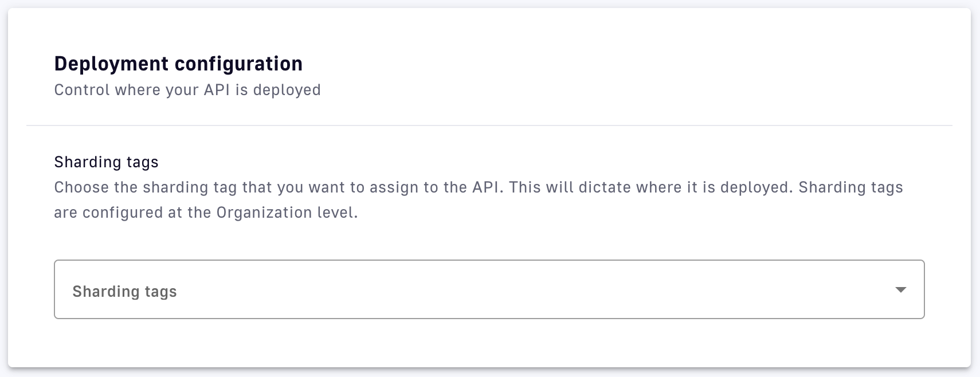Screen dimensions: 980x377
Task: Click the 'Sharding tags' section label above description
Action: tap(106, 162)
